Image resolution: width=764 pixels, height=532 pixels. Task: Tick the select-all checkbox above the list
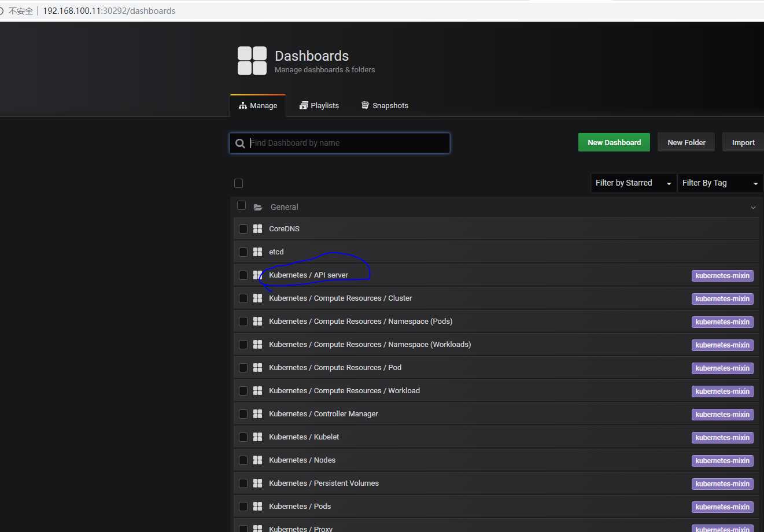(x=238, y=183)
